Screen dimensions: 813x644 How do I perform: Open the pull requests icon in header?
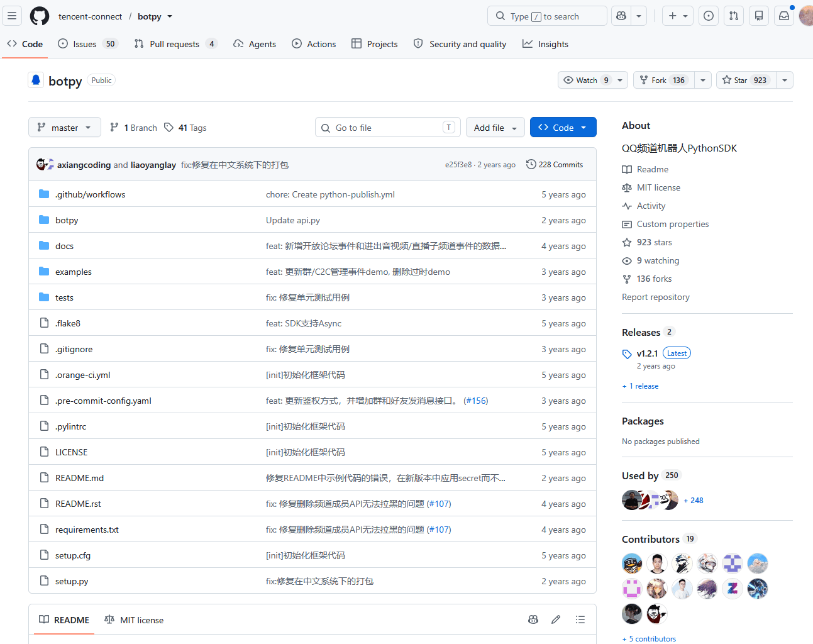click(x=734, y=16)
